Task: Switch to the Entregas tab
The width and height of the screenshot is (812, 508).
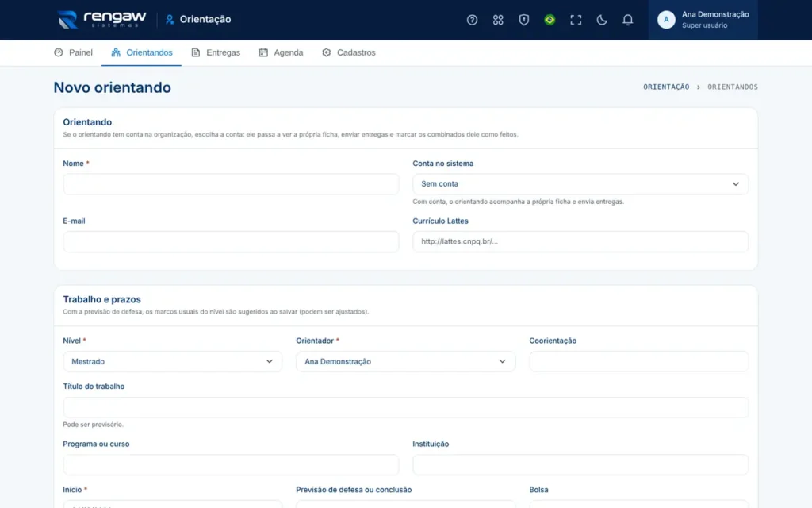Action: click(x=216, y=52)
